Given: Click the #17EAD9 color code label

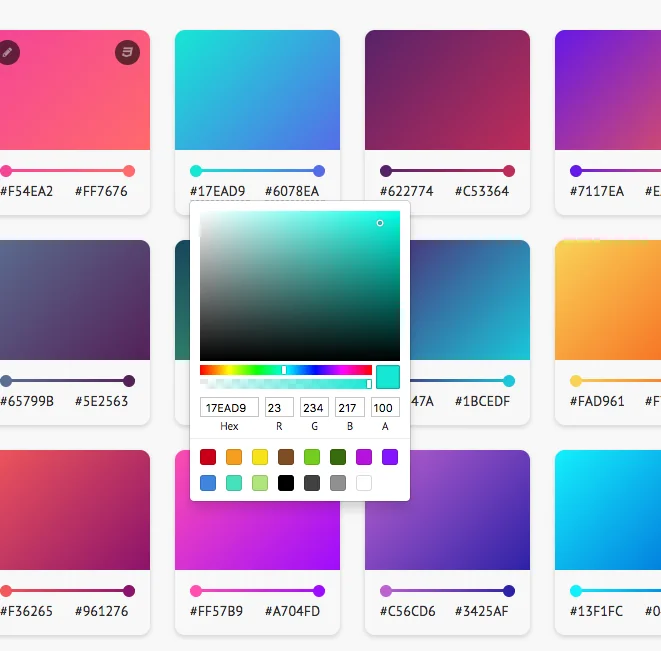Looking at the screenshot, I should (x=218, y=191).
